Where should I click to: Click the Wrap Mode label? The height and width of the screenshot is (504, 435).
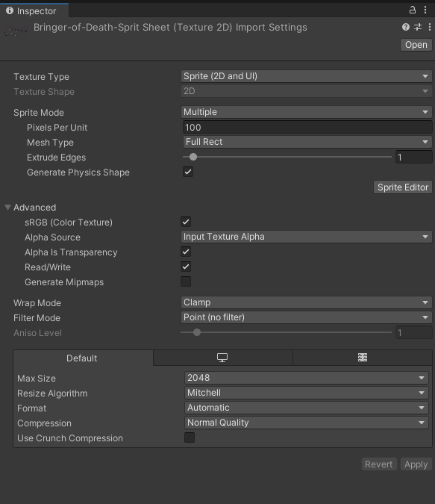(x=37, y=303)
